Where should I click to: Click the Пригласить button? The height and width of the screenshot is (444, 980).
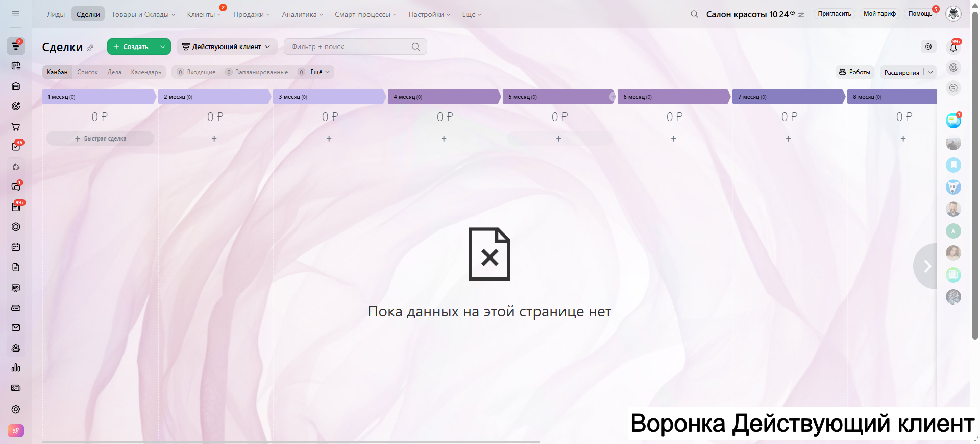pyautogui.click(x=835, y=14)
